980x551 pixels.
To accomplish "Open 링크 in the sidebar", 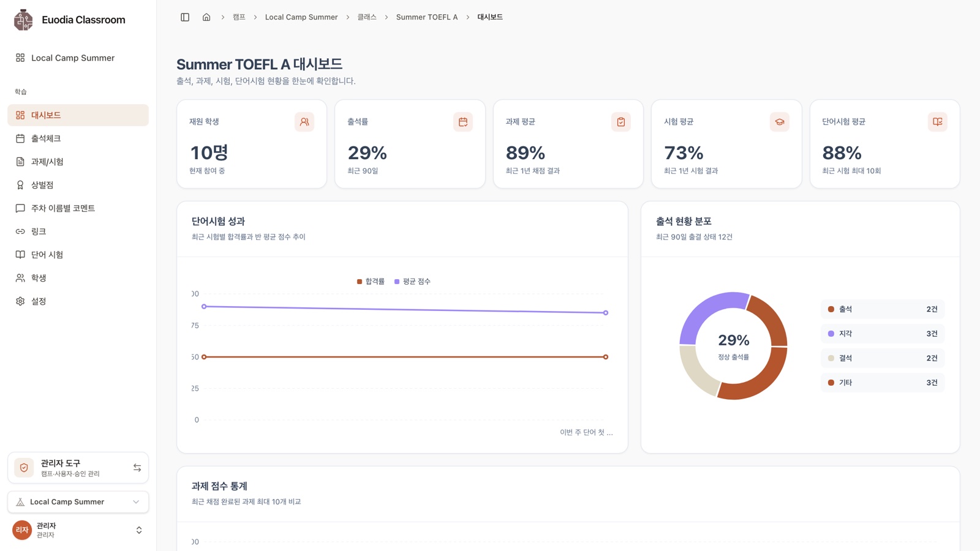I will [78, 231].
